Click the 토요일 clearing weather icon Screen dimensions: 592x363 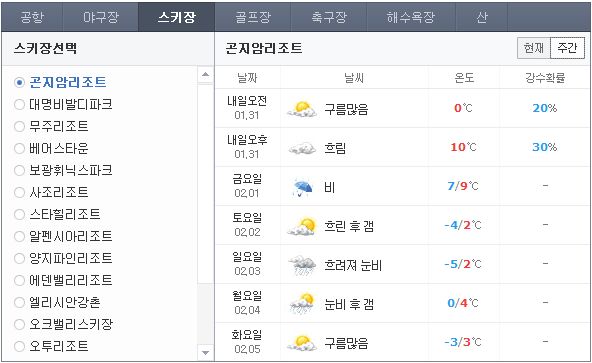coord(302,226)
